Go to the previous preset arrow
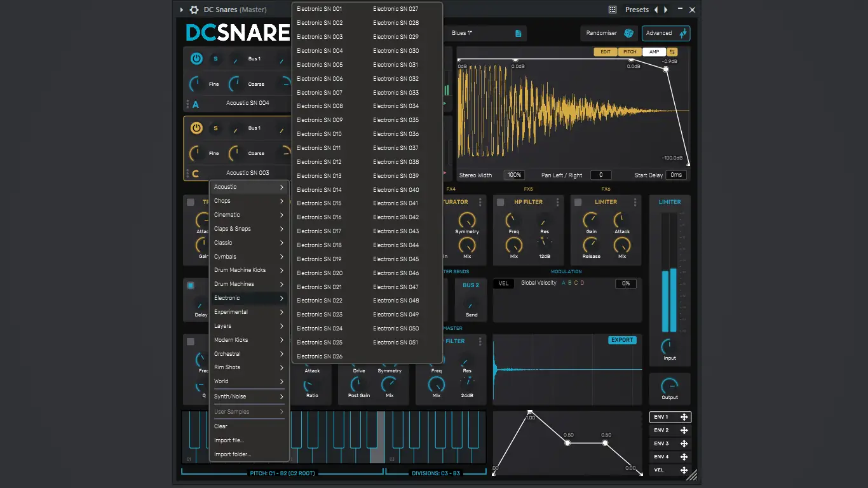The image size is (868, 488). (656, 10)
